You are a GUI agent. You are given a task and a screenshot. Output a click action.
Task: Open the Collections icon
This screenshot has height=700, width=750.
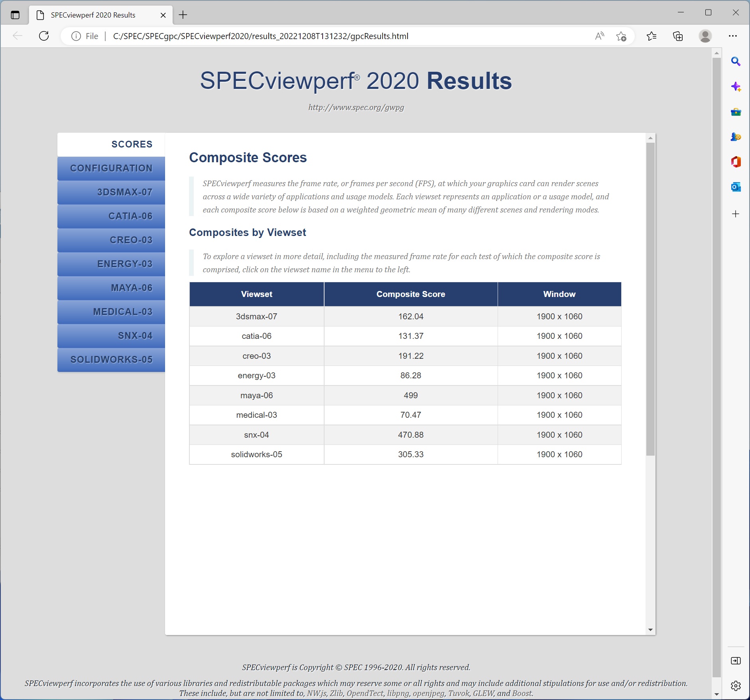(x=678, y=36)
